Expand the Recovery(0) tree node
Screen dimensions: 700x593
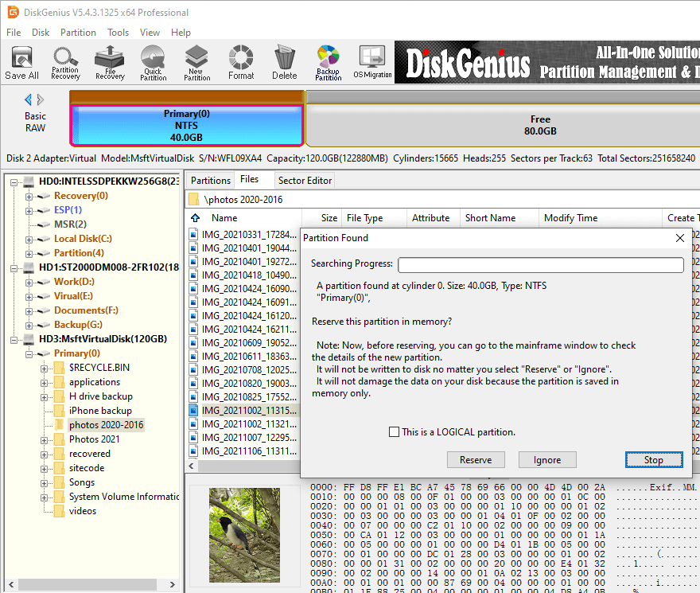29,196
